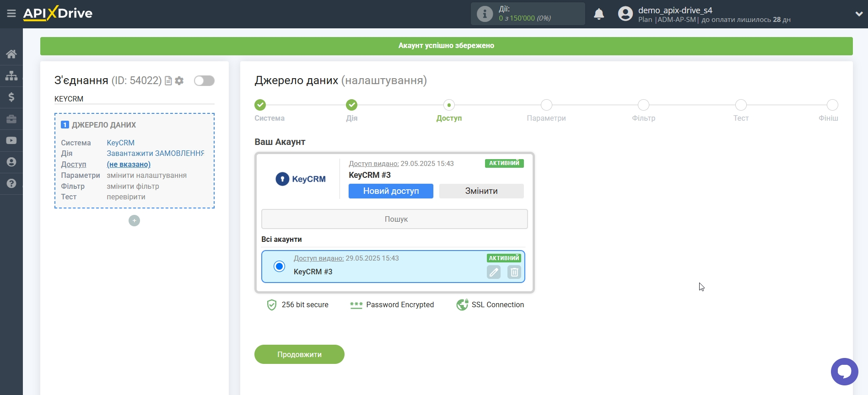Go to the Дія step
This screenshot has height=395, width=868.
[x=351, y=105]
